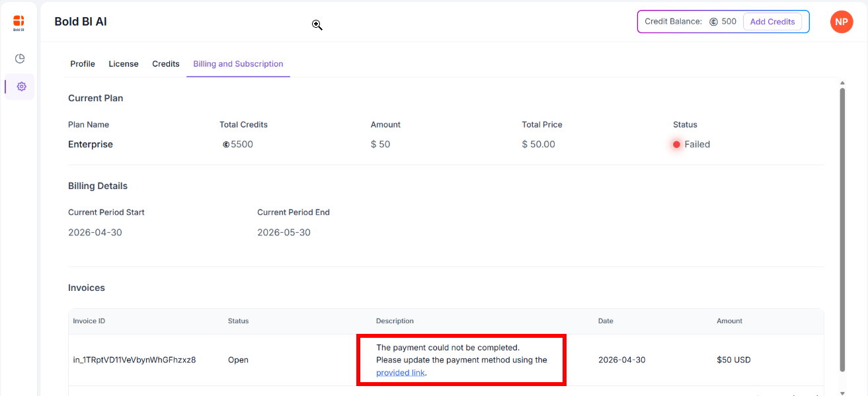This screenshot has height=396, width=868.
Task: Select the Billing and Subscription tab
Action: coord(238,64)
